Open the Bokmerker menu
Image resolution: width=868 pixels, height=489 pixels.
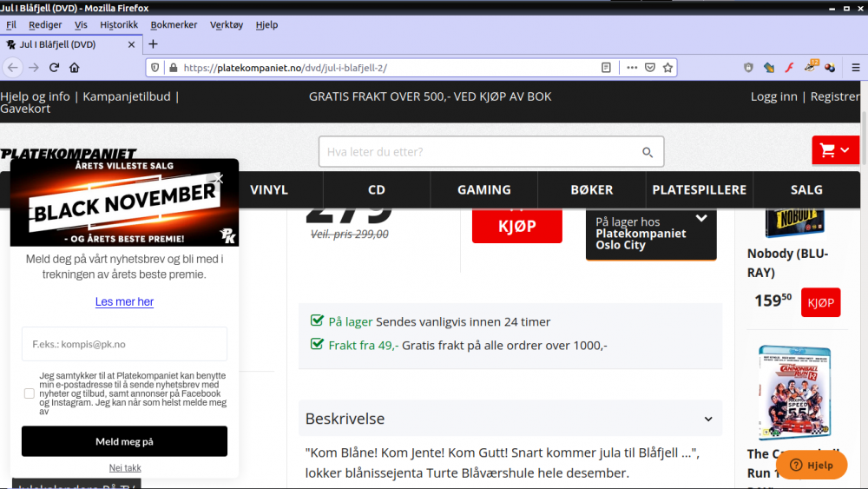(174, 25)
